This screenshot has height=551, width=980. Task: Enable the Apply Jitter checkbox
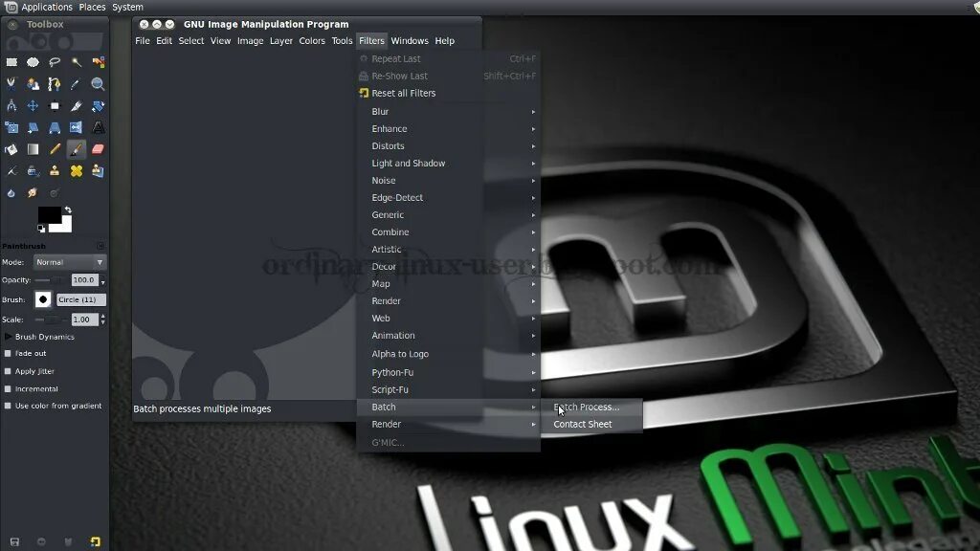(8, 371)
